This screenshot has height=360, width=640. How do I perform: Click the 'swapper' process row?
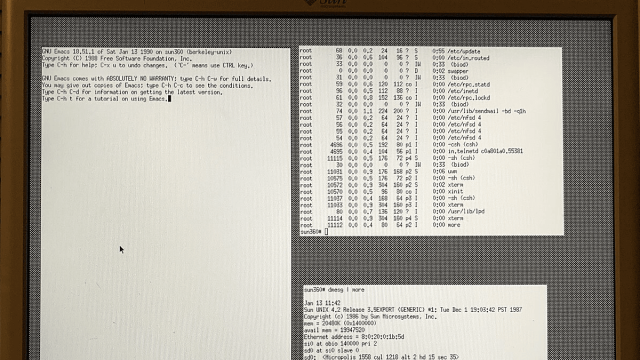click(x=384, y=71)
